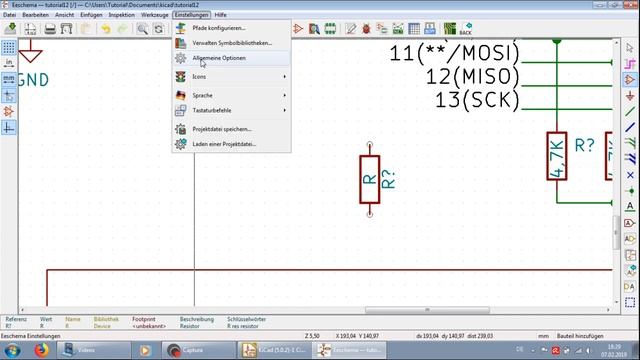Undo the last action
Image resolution: width=640 pixels, height=360 pixels.
click(106, 29)
